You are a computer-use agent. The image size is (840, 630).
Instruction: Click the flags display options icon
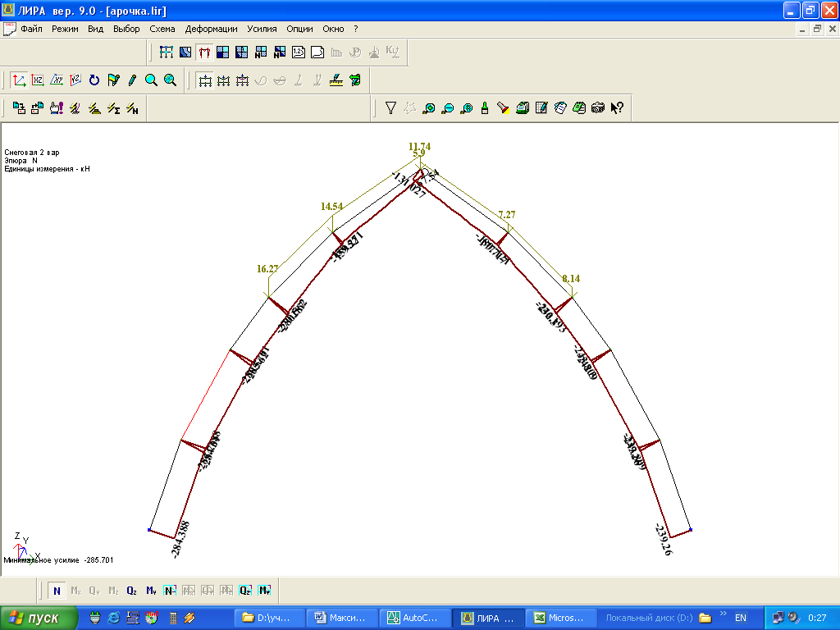coord(113,80)
